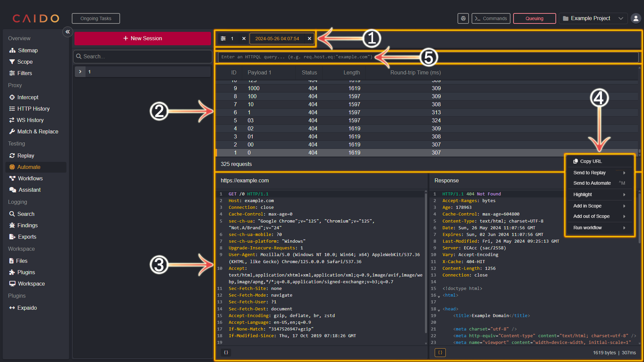Expand the Add out of Scope submenu
This screenshot has width=644, height=362.
point(599,216)
